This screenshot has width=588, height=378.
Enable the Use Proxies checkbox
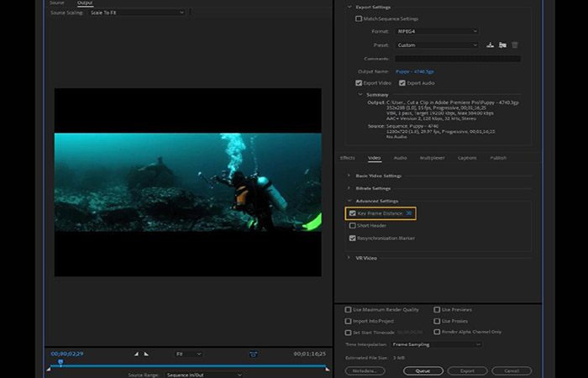437,321
